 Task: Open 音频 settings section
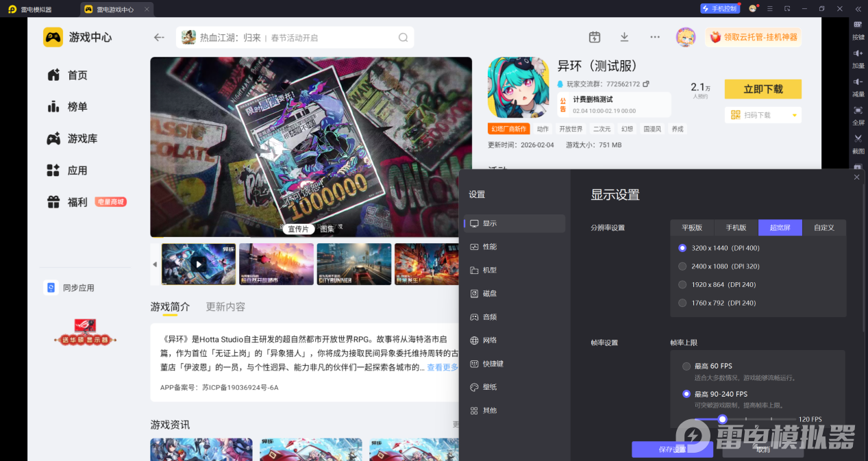[514, 317]
